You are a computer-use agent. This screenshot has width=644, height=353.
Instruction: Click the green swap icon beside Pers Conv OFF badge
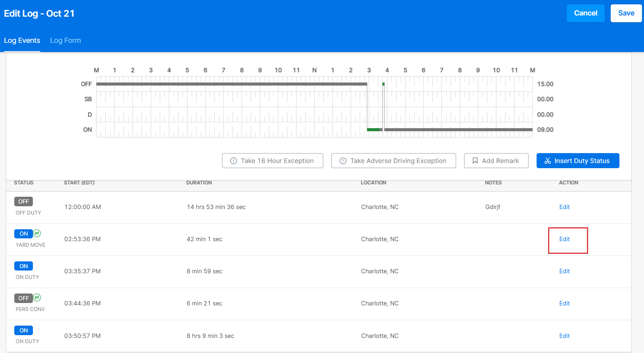coord(37,297)
